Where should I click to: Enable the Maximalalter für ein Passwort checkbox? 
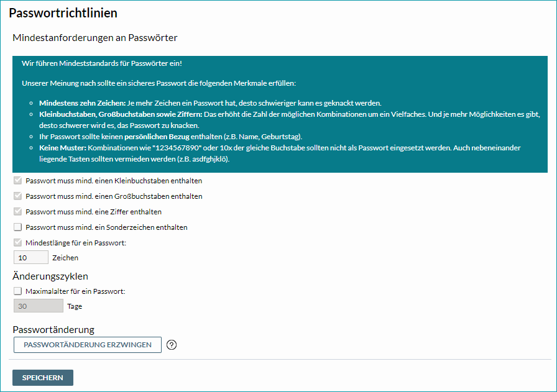coord(18,291)
